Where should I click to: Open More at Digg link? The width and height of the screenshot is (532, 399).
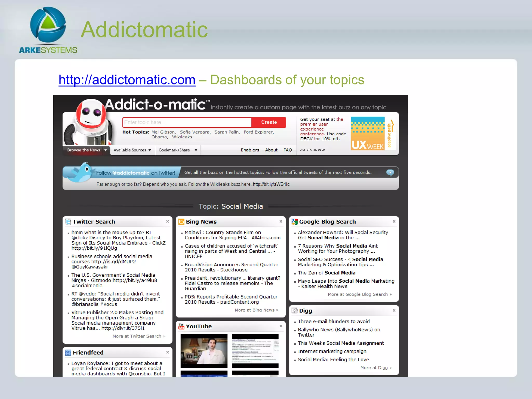[x=376, y=368]
